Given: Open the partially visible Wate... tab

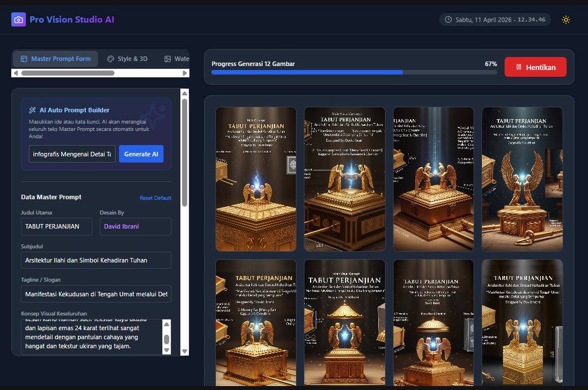Looking at the screenshot, I should 176,59.
